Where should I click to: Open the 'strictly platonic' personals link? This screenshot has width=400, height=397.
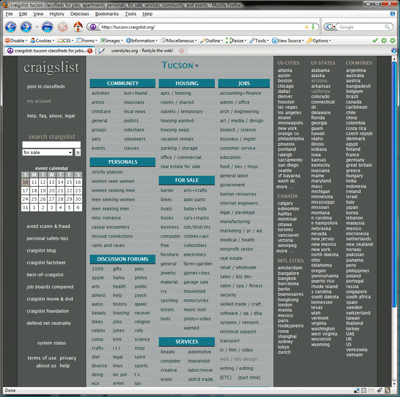click(x=107, y=172)
